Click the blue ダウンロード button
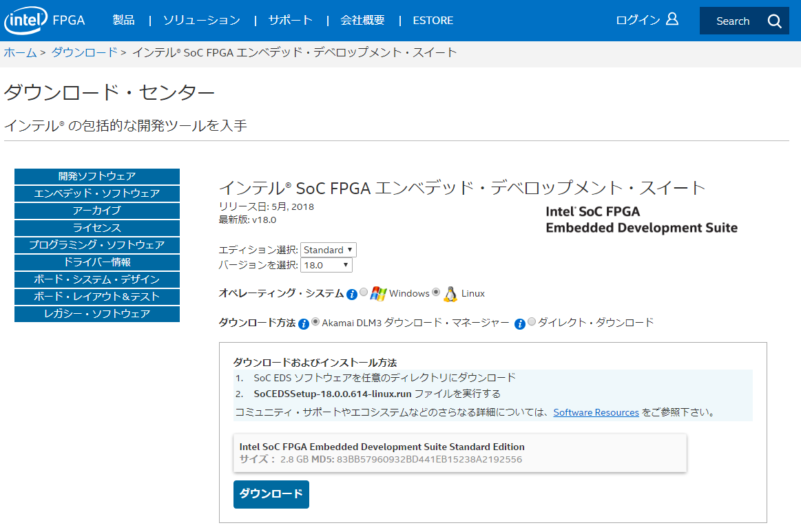Screen dimensions: 801x532 pos(271,494)
